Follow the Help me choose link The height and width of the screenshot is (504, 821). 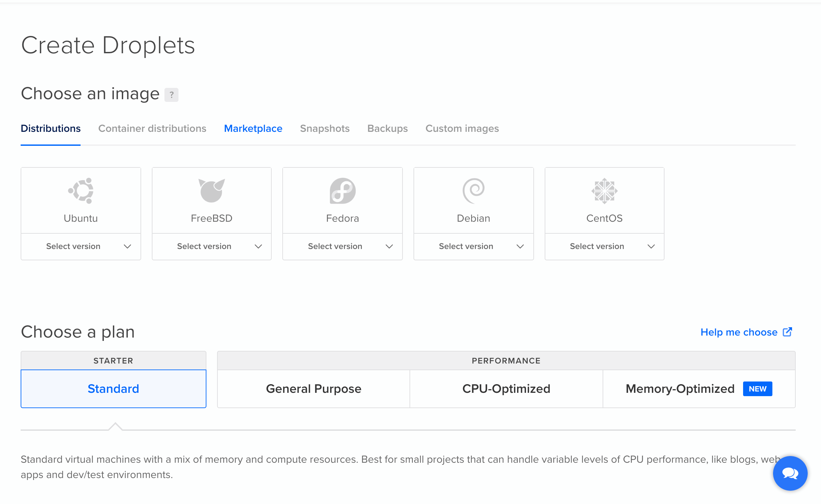739,332
